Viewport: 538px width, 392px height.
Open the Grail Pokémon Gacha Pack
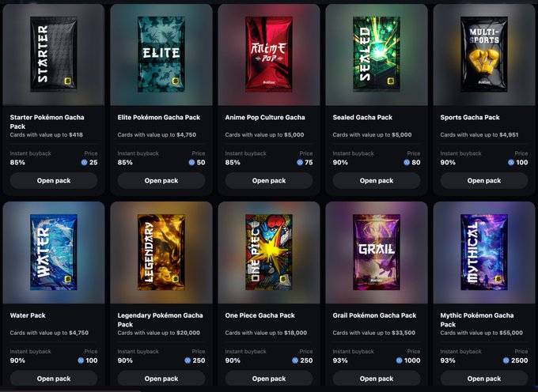pos(377,379)
